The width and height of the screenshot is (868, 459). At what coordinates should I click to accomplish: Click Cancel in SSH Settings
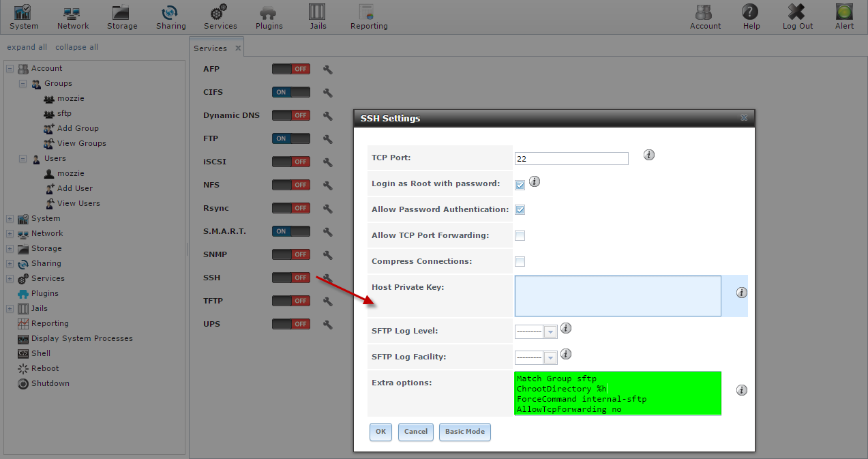(416, 432)
